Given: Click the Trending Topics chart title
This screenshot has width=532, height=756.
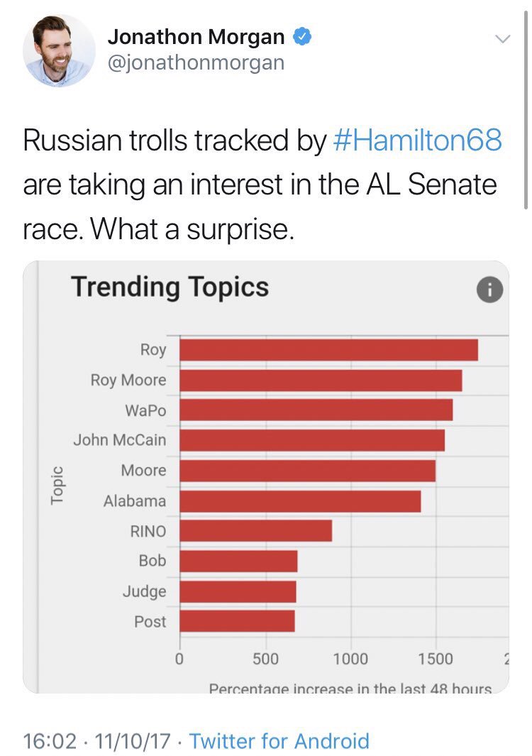Looking at the screenshot, I should point(170,287).
